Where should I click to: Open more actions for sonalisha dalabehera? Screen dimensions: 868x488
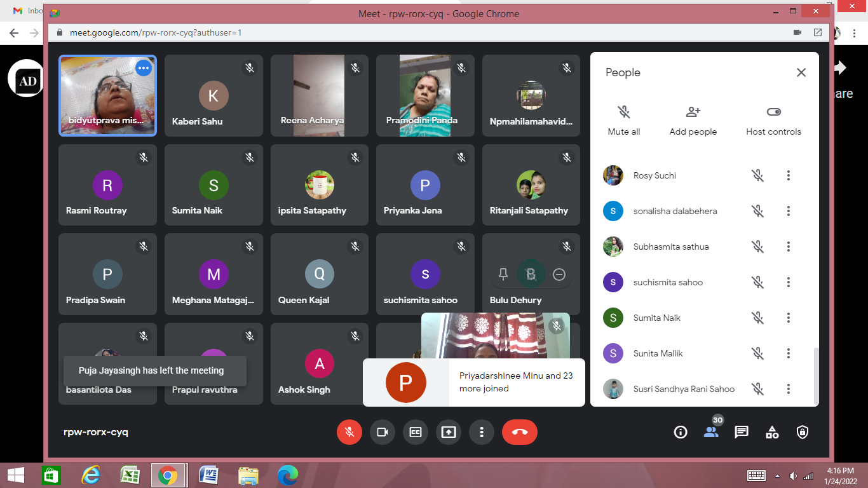click(789, 211)
